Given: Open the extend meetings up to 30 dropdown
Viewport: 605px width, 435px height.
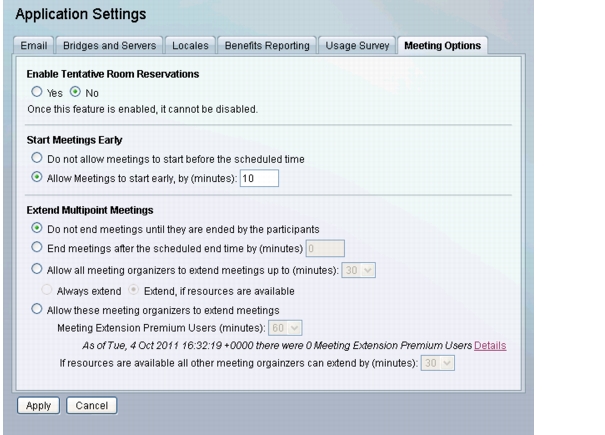Looking at the screenshot, I should point(358,270).
